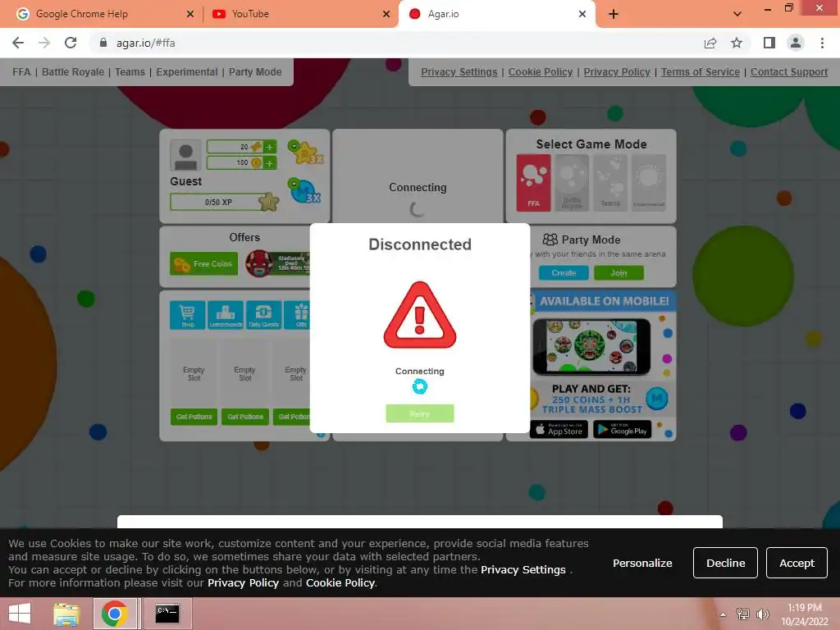The height and width of the screenshot is (630, 840).
Task: Select the Experimental game mode tile
Action: click(x=649, y=183)
